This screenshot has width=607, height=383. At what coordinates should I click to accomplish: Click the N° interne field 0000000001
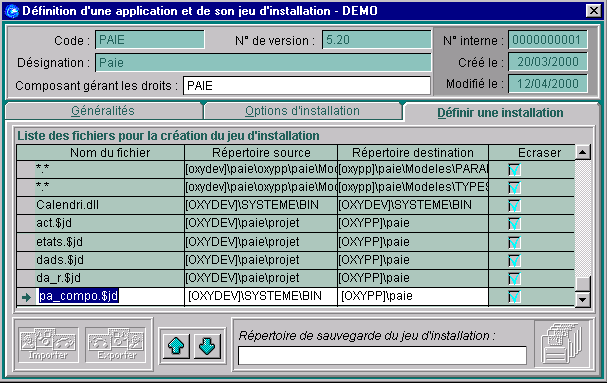(547, 40)
